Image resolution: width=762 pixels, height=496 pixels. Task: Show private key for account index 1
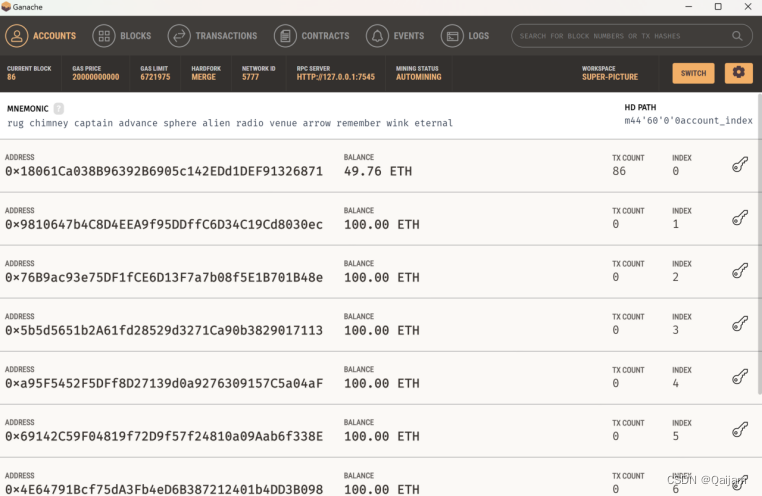pyautogui.click(x=740, y=218)
